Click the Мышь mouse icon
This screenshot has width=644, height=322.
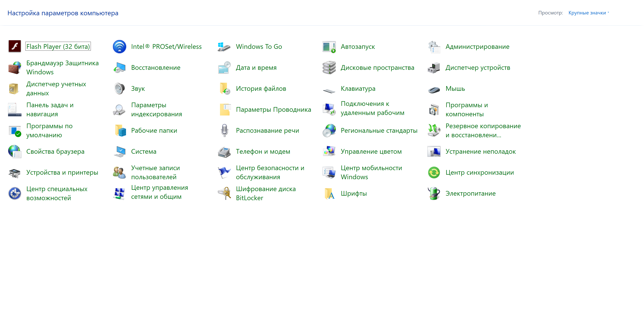coord(434,90)
